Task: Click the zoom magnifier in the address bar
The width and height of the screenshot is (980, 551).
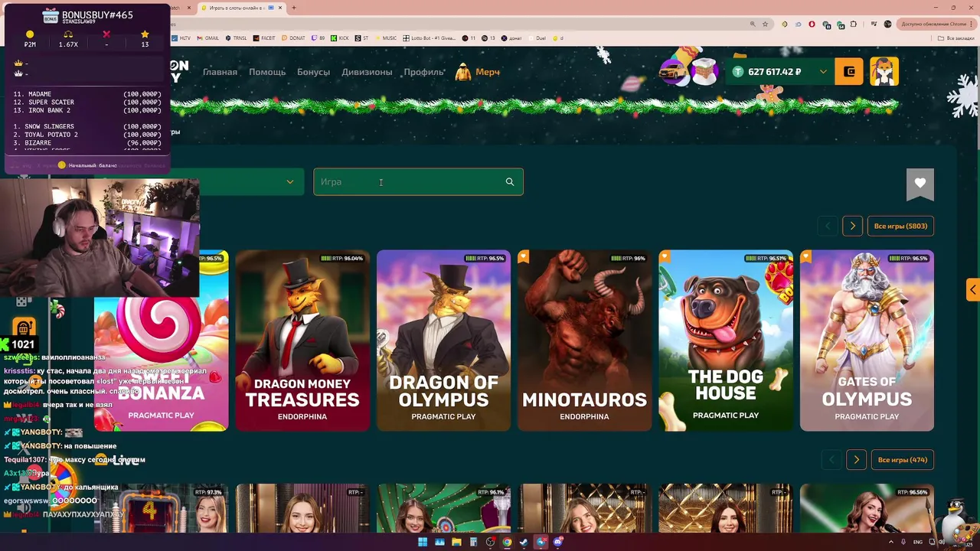Action: (753, 24)
